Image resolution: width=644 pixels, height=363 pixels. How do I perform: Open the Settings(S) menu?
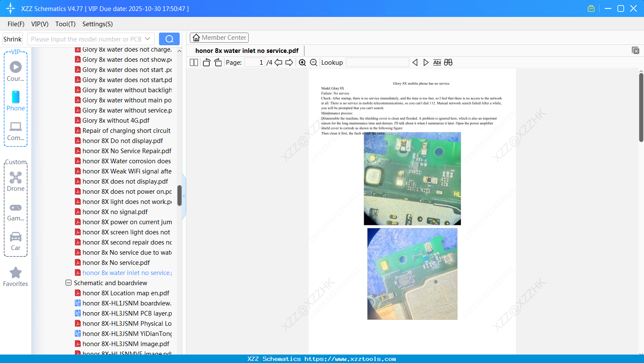point(98,24)
